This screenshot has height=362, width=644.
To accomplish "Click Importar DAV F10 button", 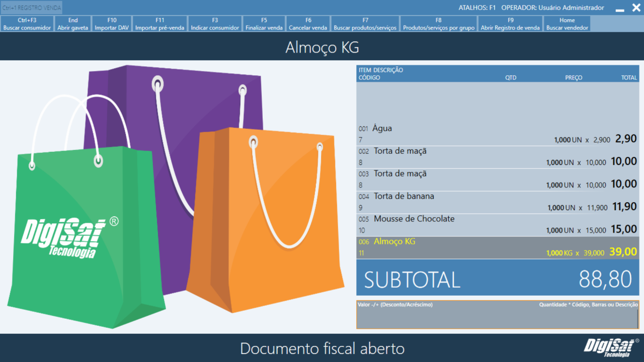I will pos(112,24).
